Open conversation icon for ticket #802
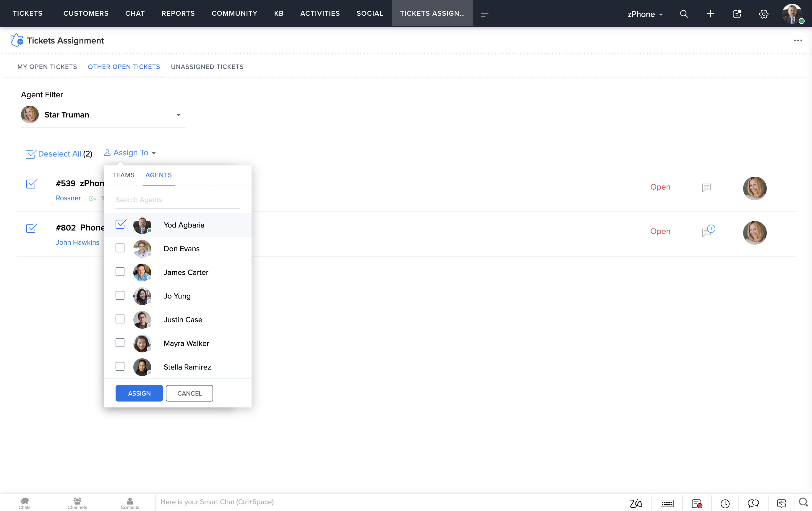The width and height of the screenshot is (812, 511). pos(707,232)
